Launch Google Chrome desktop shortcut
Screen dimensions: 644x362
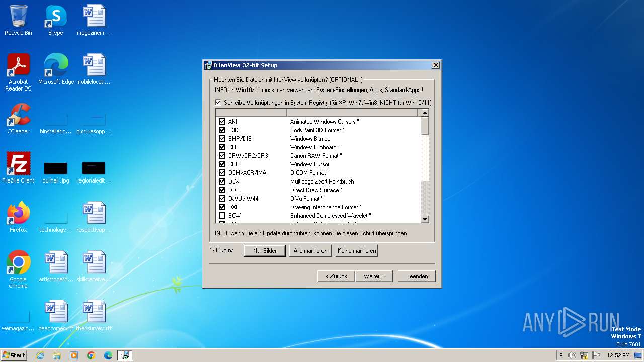(x=18, y=269)
